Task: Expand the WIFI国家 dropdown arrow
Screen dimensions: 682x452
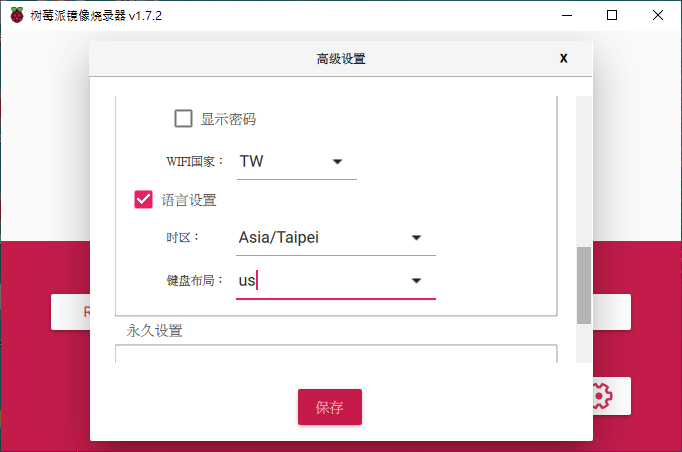Action: point(337,162)
